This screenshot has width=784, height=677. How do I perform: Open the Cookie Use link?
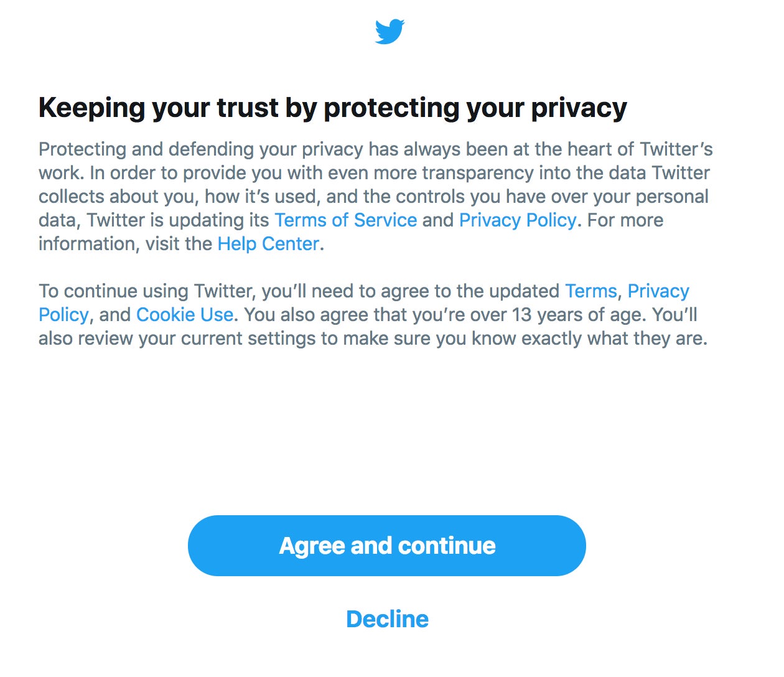(x=185, y=315)
